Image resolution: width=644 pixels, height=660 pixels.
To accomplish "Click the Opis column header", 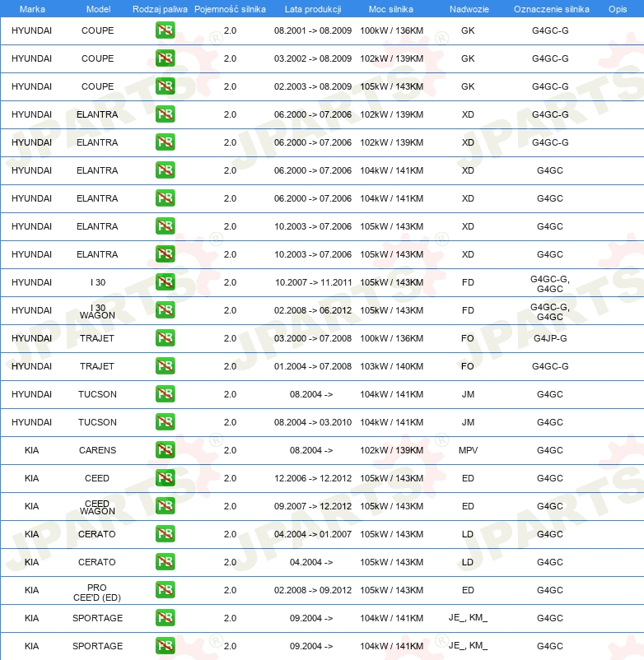I will (618, 9).
